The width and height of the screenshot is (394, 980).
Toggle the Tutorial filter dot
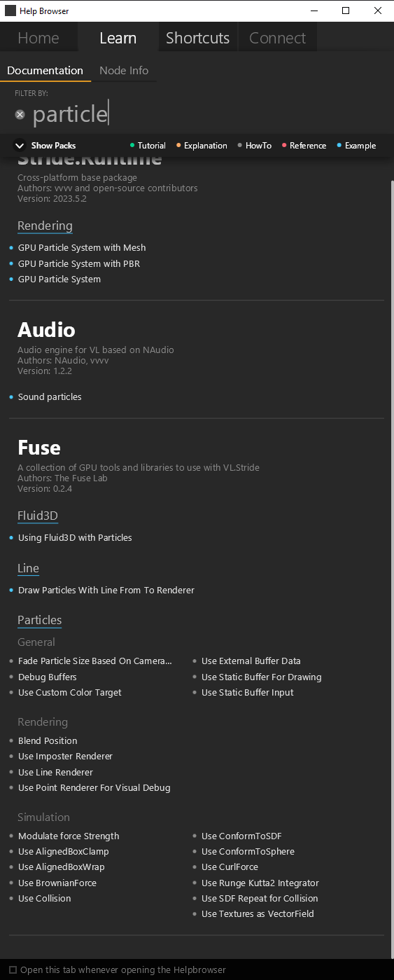pyautogui.click(x=132, y=146)
